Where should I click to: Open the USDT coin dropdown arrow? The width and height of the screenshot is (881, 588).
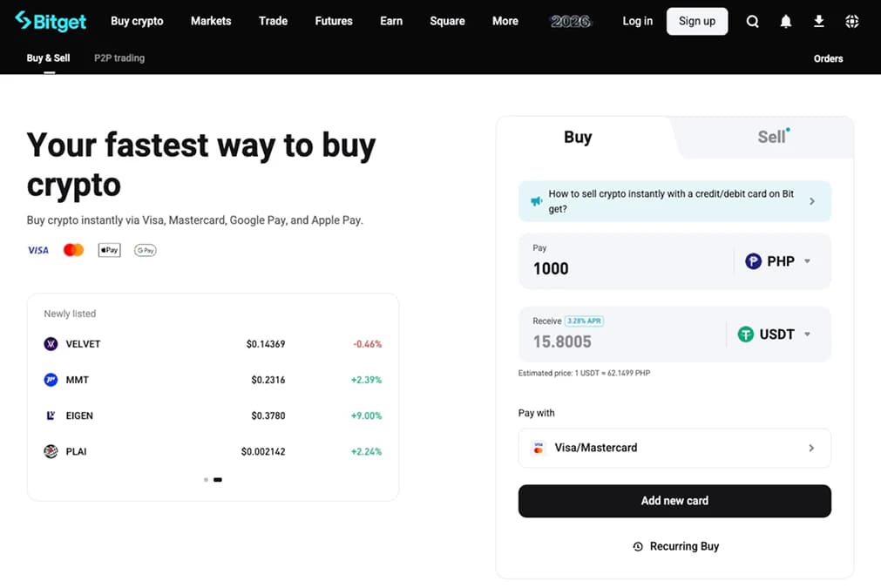[808, 335]
